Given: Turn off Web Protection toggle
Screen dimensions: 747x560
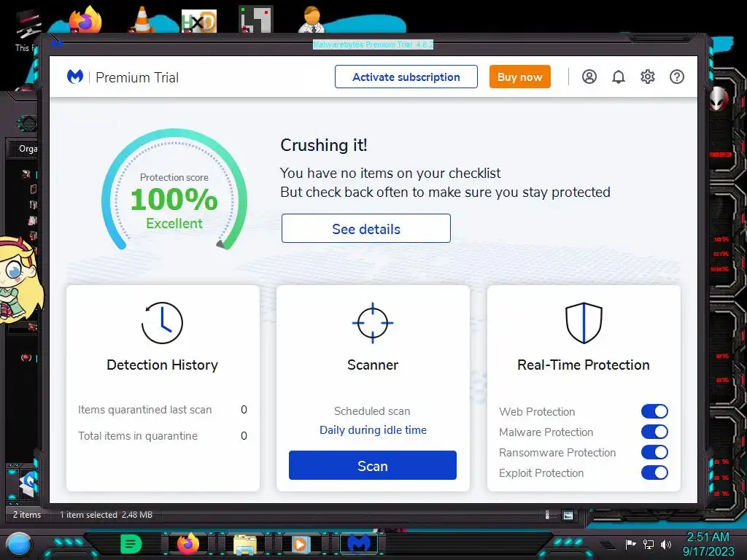Looking at the screenshot, I should [654, 411].
